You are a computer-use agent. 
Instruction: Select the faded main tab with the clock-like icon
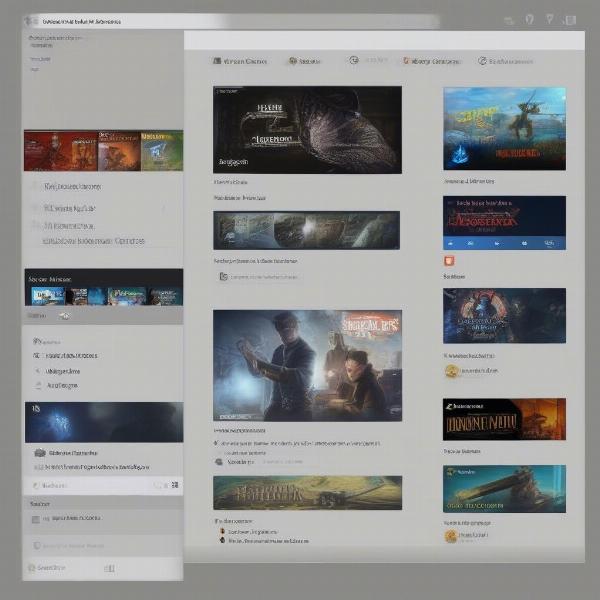pos(368,60)
